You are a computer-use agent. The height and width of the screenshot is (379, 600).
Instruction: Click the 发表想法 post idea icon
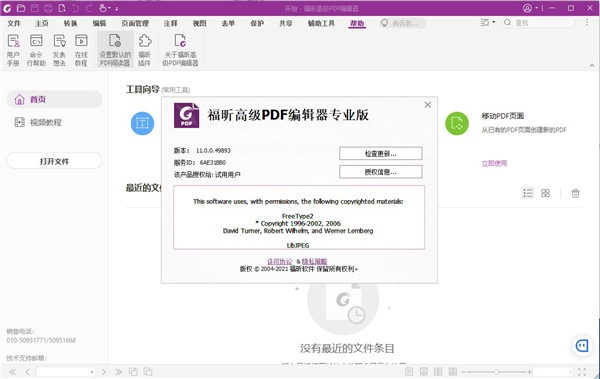coord(59,50)
